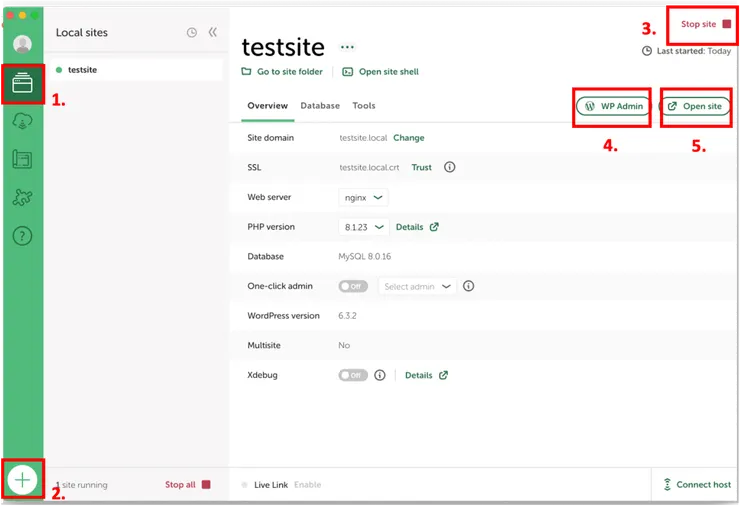740x517 pixels.
Task: Open site in browser
Action: tap(696, 106)
